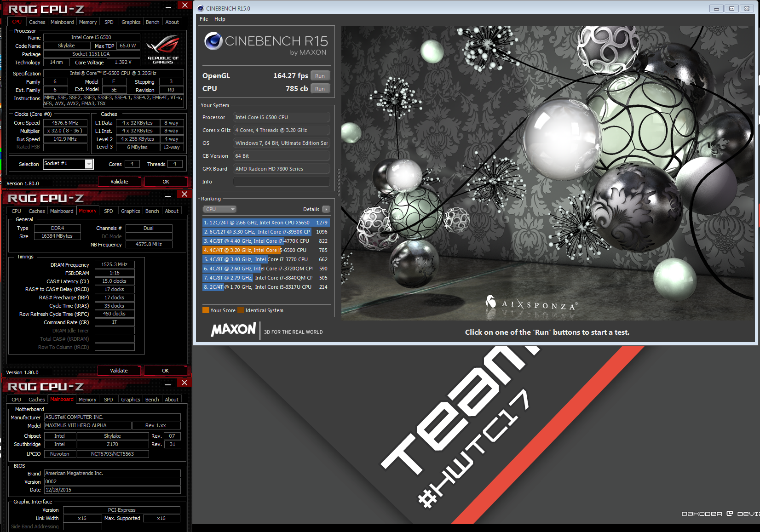760x532 pixels.
Task: Click Validate in top CPU-Z window
Action: click(x=120, y=182)
